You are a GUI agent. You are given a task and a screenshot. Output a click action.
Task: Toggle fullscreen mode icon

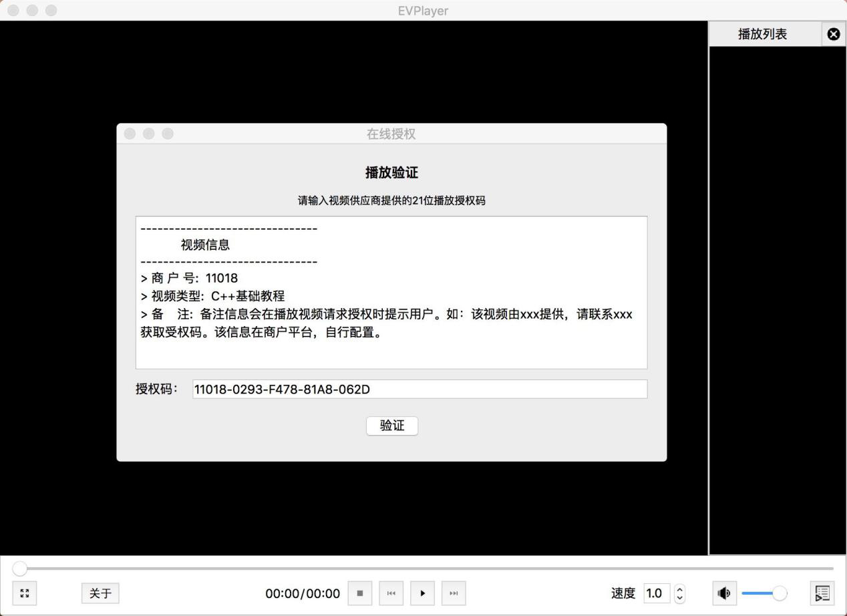(25, 593)
